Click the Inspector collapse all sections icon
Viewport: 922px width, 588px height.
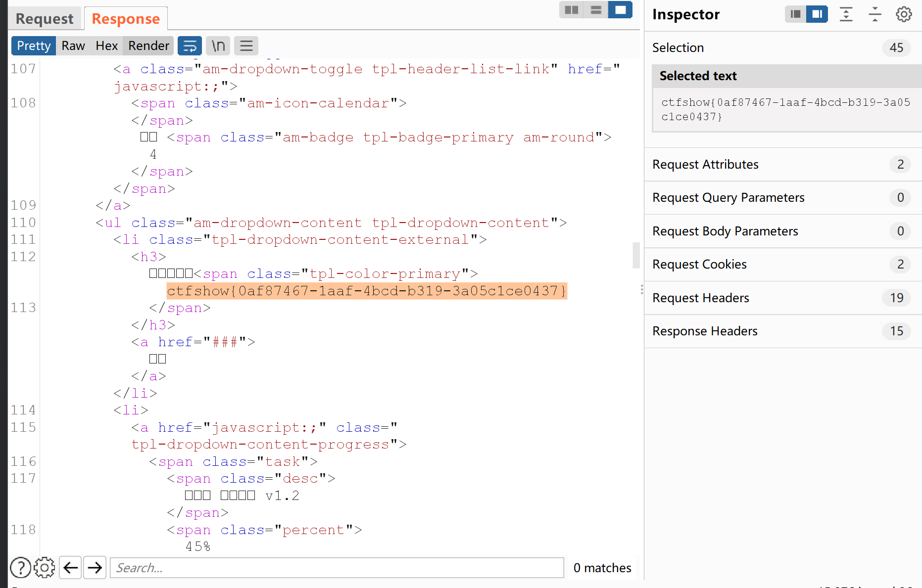click(874, 14)
